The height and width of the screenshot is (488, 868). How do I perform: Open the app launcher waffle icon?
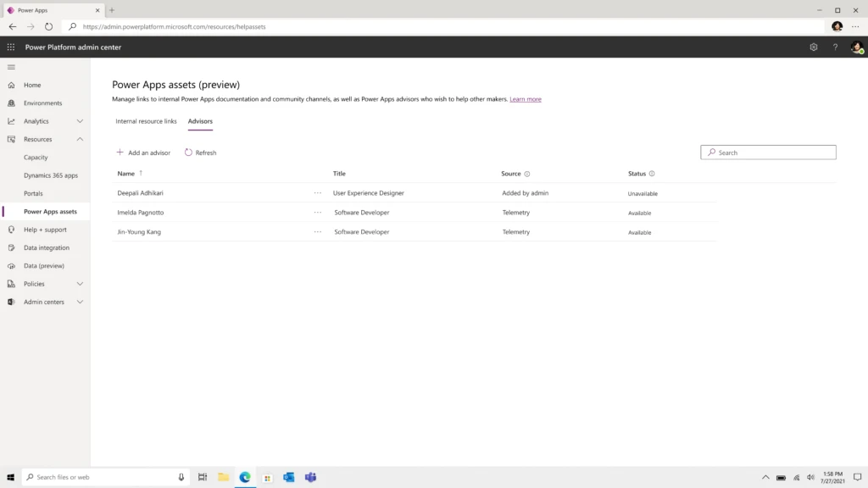click(x=11, y=47)
